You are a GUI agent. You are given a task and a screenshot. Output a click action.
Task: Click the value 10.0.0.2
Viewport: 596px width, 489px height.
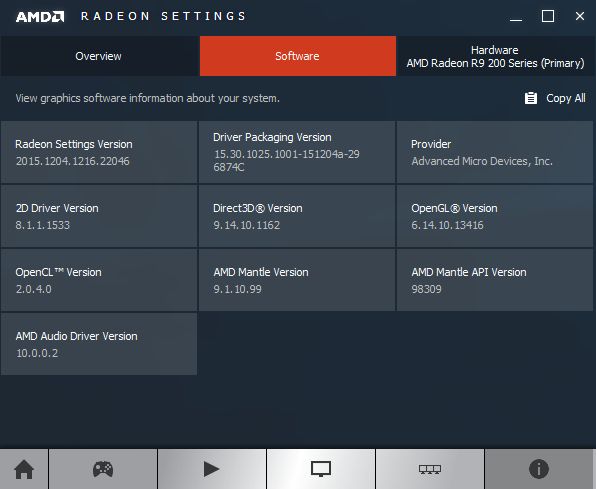pyautogui.click(x=37, y=353)
